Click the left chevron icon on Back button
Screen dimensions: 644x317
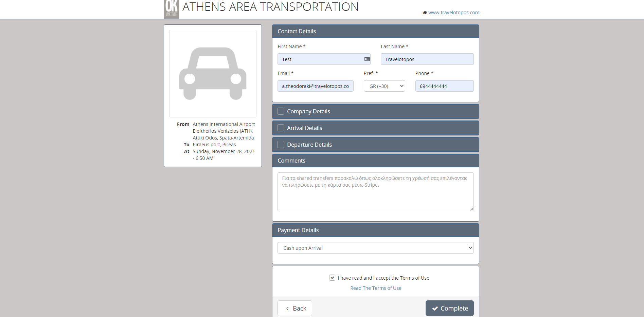[287, 309]
